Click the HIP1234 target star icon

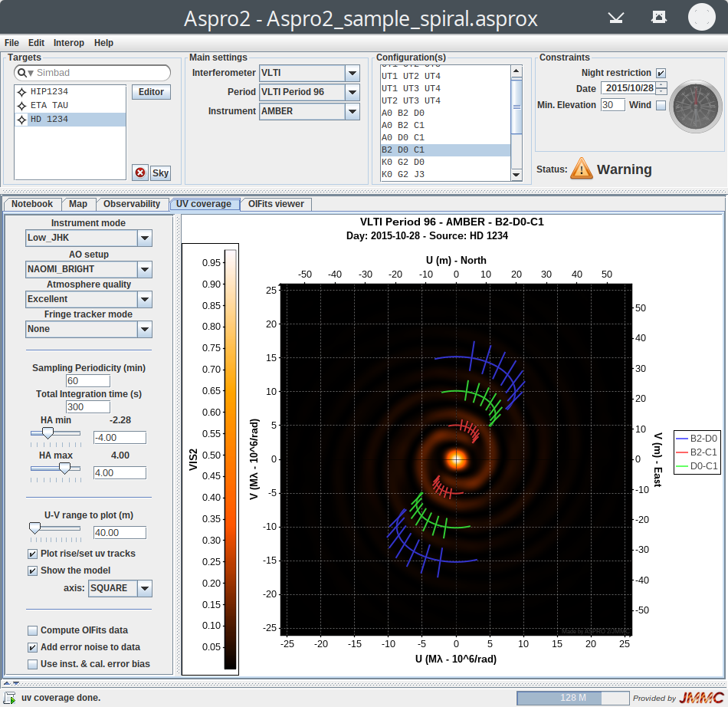[x=21, y=92]
